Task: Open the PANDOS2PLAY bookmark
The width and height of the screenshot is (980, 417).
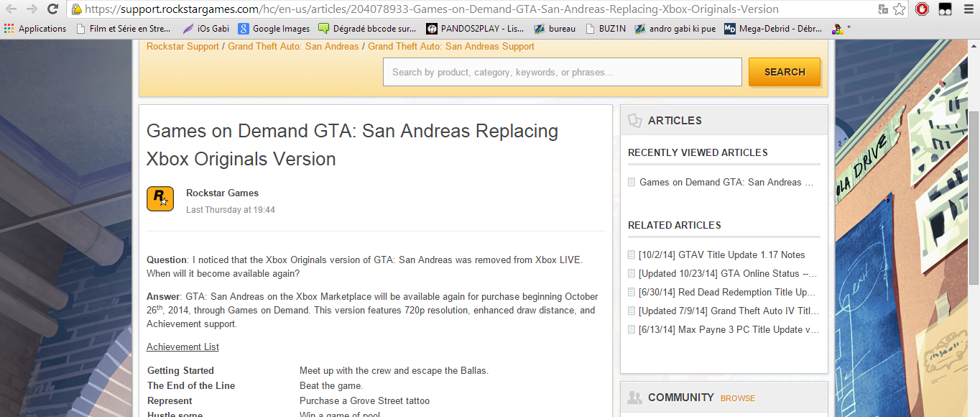Action: (x=475, y=29)
